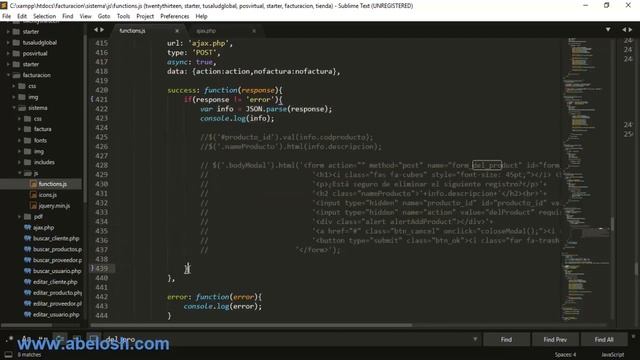Open the Project menu
Screen dimensions: 640x360
[145, 16]
